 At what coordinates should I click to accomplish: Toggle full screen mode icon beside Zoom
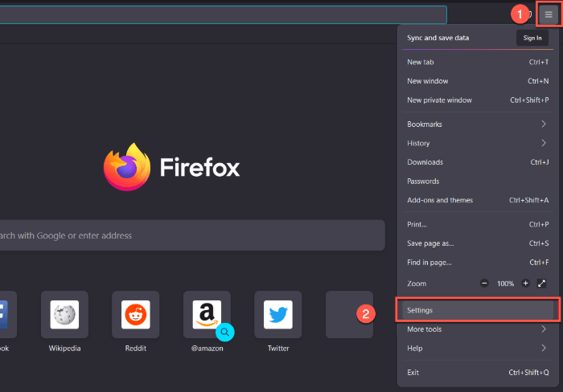click(541, 284)
